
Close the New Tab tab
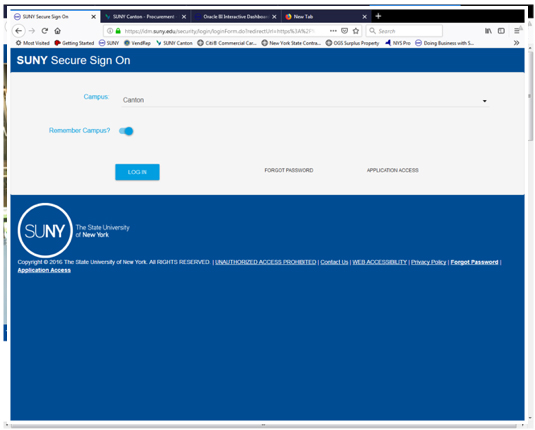point(364,17)
